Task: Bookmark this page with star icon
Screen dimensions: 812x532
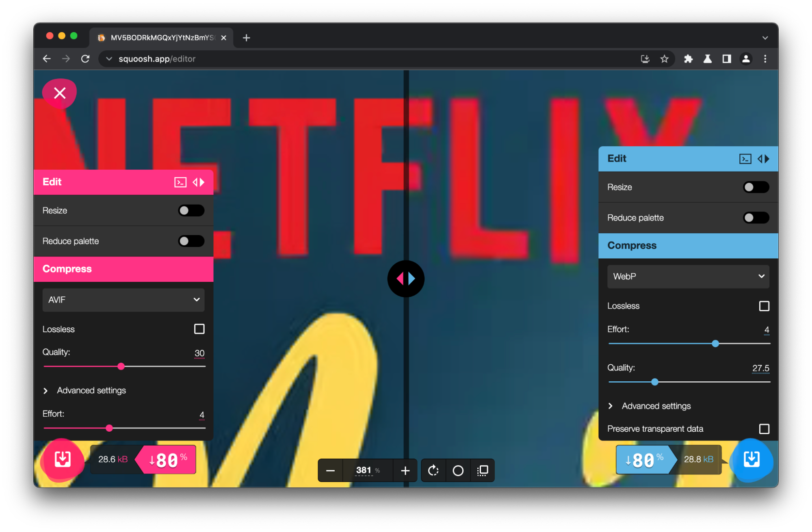Action: (x=664, y=59)
